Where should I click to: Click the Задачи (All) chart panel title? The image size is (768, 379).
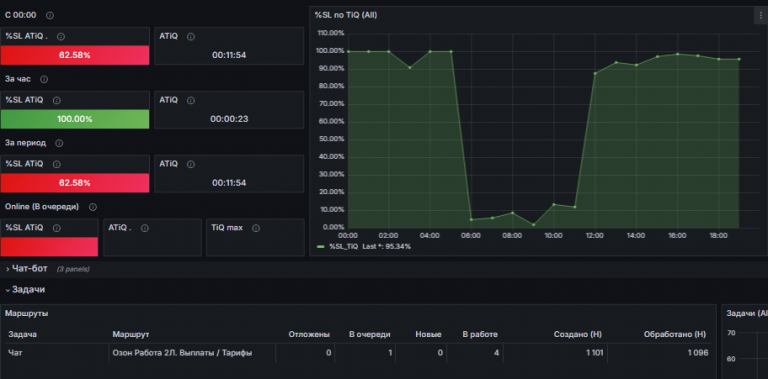pyautogui.click(x=747, y=313)
